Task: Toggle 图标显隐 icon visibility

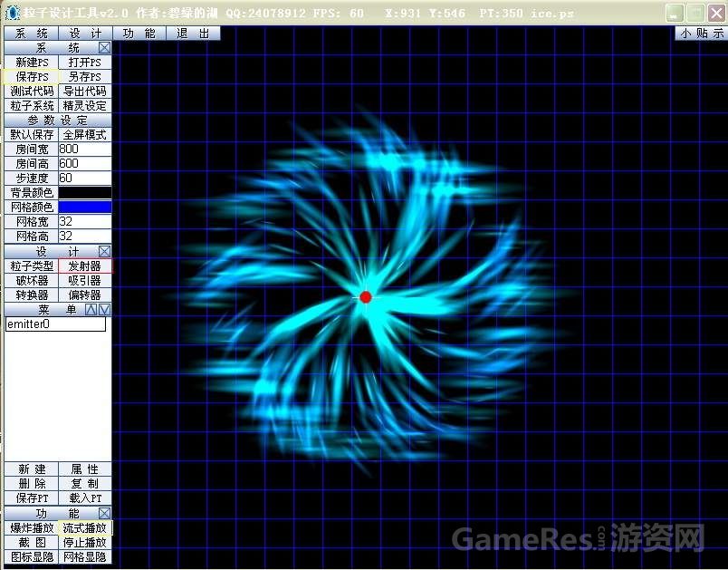Action: click(32, 556)
